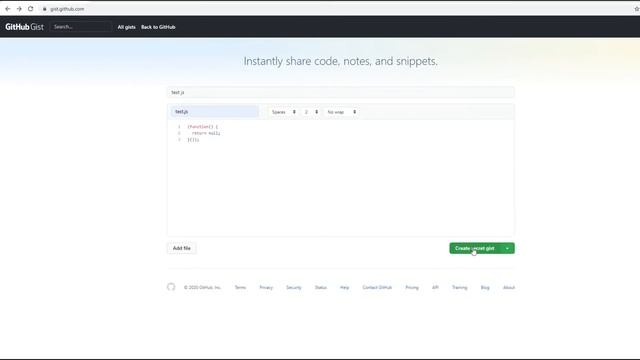This screenshot has height=360, width=640.
Task: Click 'return null;' code line
Action: pyautogui.click(x=206, y=133)
